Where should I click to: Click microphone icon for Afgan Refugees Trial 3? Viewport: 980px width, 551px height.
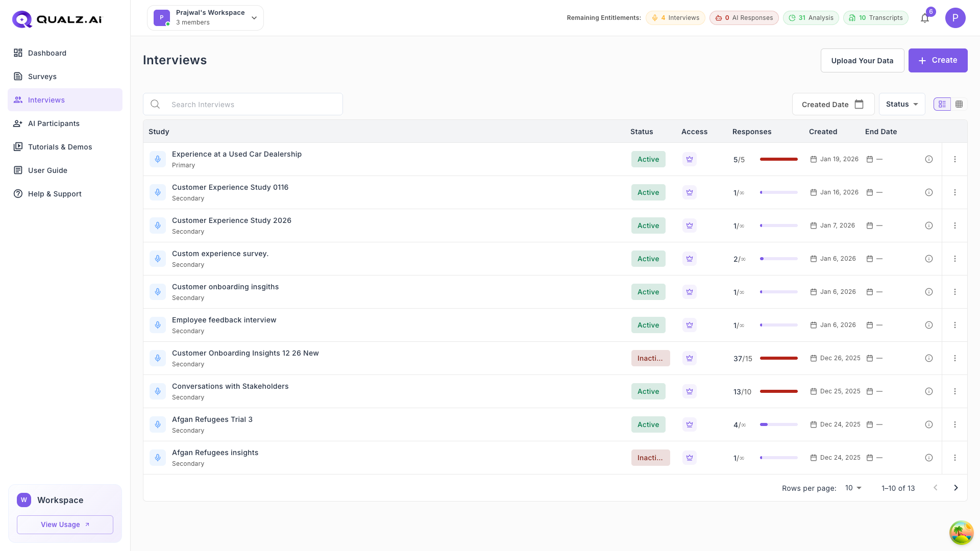158,424
